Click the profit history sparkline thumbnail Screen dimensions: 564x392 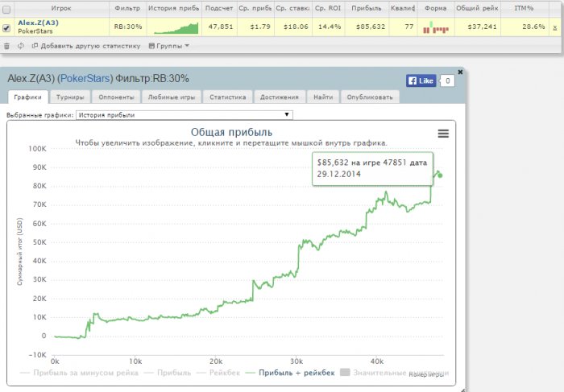[x=176, y=27]
